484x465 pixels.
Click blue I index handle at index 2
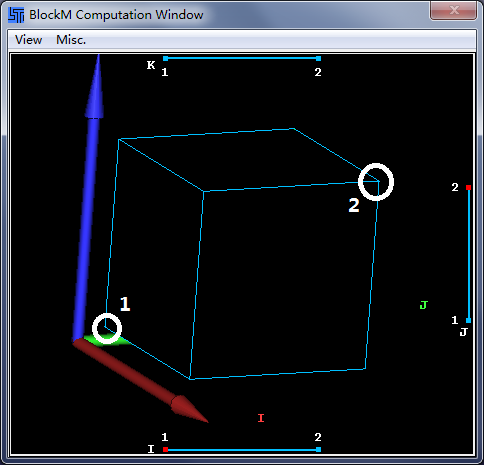pyautogui.click(x=318, y=450)
